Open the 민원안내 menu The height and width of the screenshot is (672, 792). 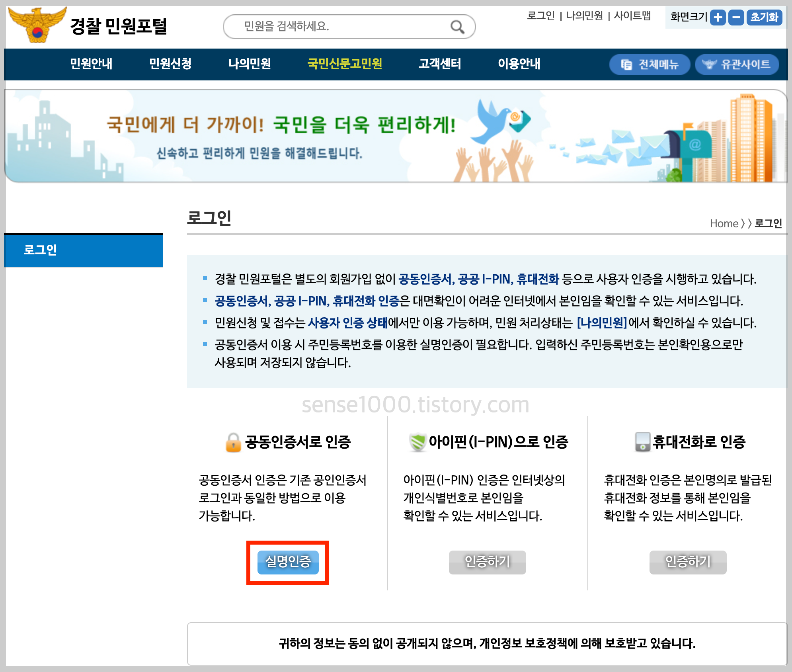[x=91, y=64]
